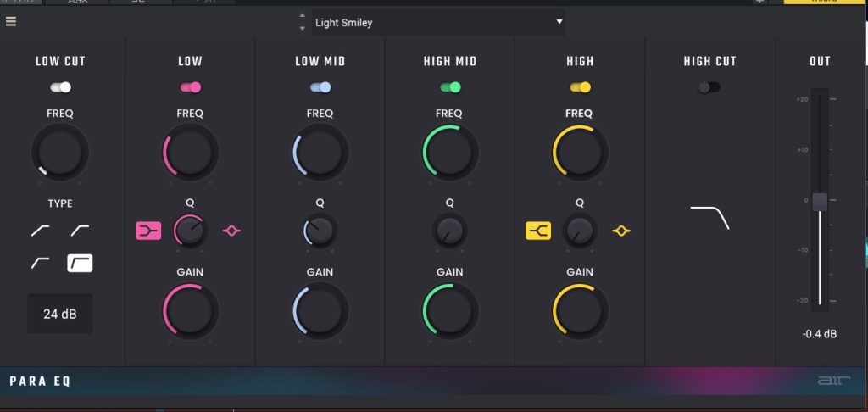
Task: Choose the bottom-left low cut slope type
Action: point(40,263)
